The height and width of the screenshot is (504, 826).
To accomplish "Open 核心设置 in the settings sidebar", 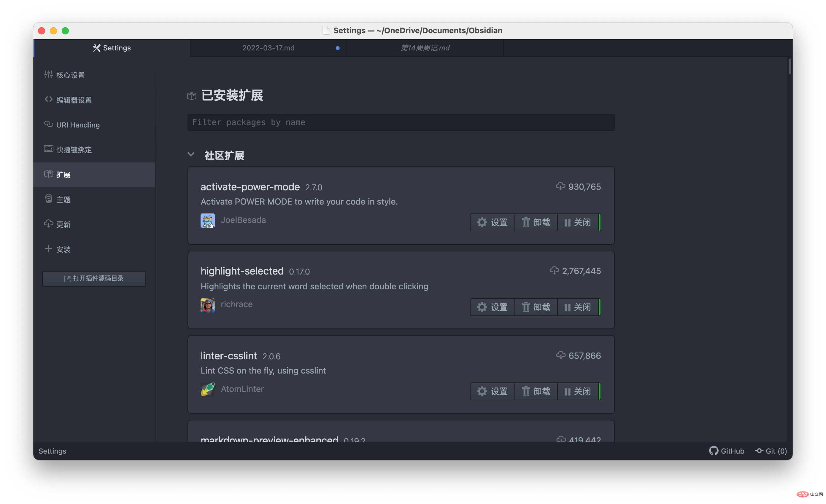I will pos(94,75).
